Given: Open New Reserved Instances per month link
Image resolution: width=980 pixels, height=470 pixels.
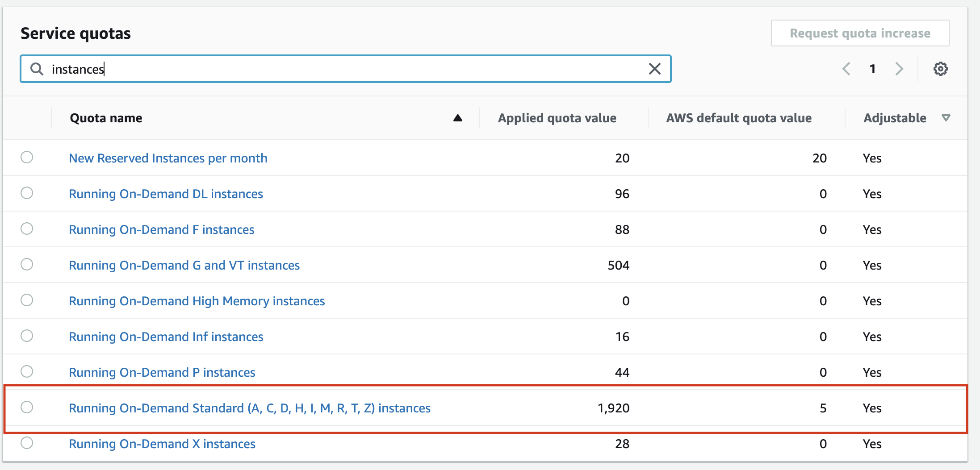Looking at the screenshot, I should (x=168, y=158).
